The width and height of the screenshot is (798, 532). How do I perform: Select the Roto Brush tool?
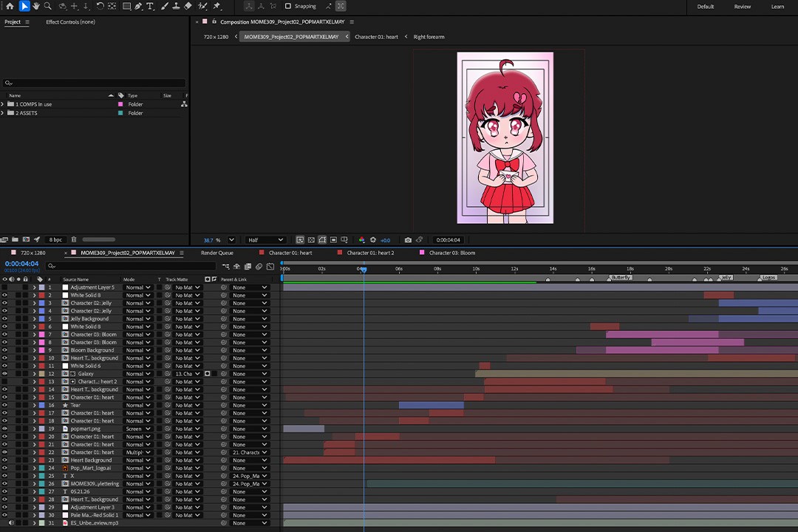[x=202, y=6]
